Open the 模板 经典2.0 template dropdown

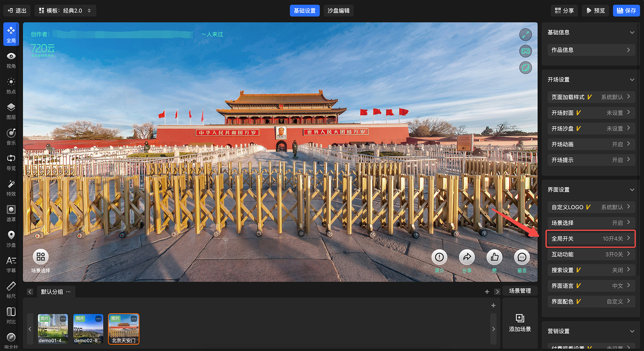(65, 11)
